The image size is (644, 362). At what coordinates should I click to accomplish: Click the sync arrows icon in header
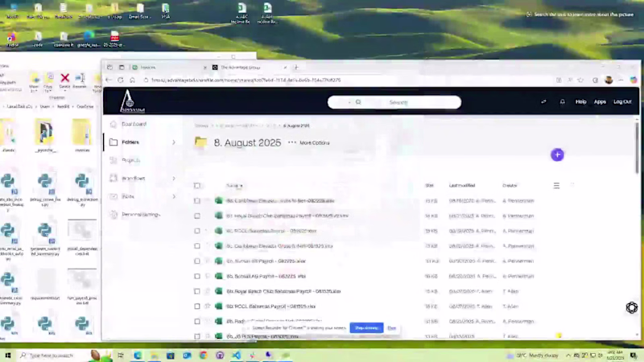click(x=544, y=102)
